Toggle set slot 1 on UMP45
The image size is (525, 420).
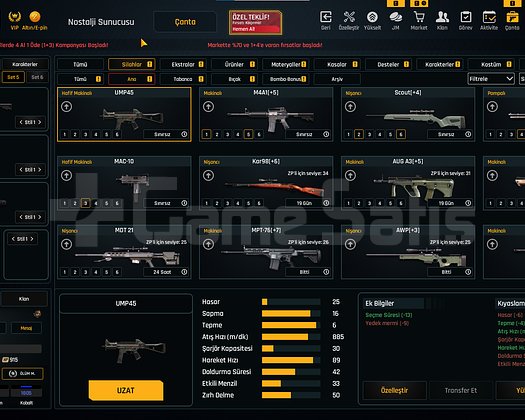[x=65, y=134]
